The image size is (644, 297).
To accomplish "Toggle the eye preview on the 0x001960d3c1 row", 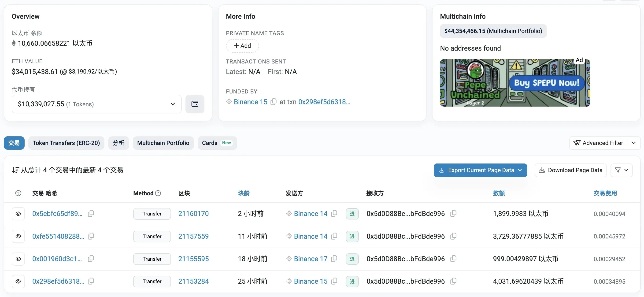I will pos(18,259).
